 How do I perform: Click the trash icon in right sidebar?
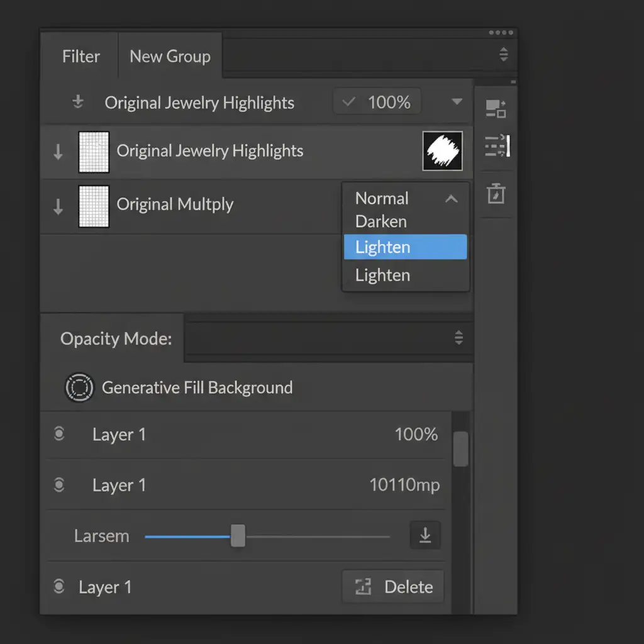496,193
